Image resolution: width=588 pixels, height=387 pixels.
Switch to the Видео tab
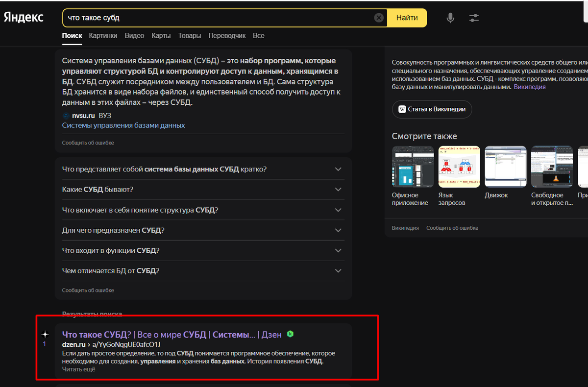tap(134, 36)
